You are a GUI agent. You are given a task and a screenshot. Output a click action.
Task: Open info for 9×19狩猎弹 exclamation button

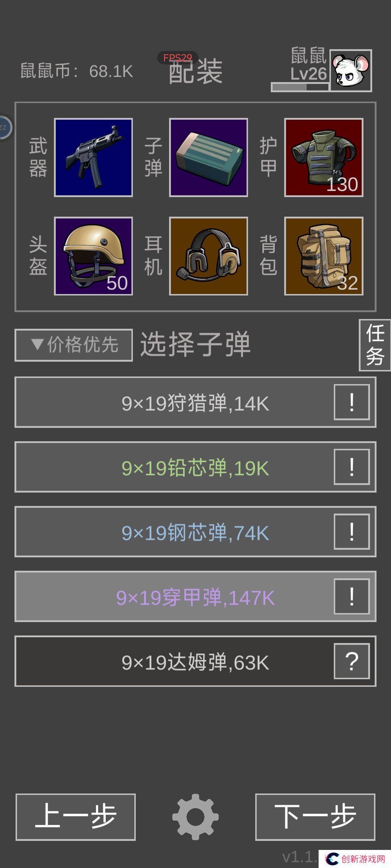pyautogui.click(x=352, y=402)
